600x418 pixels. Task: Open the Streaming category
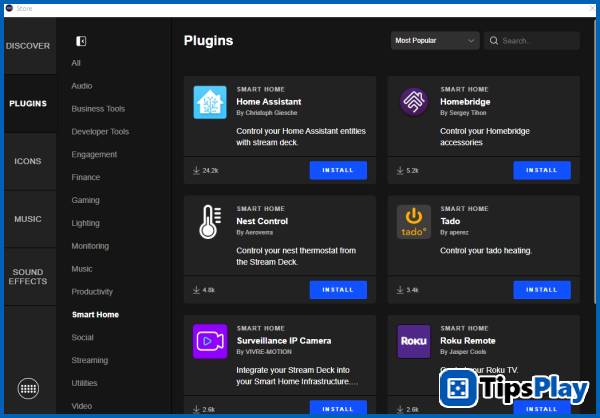pyautogui.click(x=90, y=360)
